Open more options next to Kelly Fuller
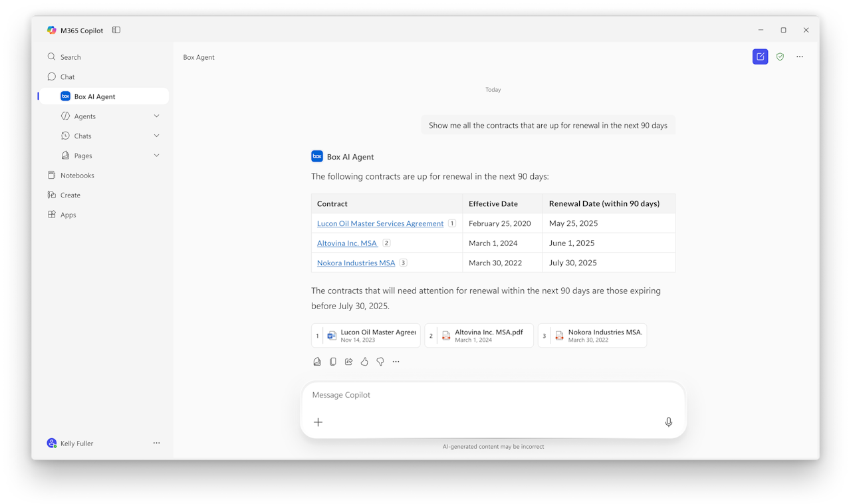Viewport: 851px width, 504px height. click(157, 443)
